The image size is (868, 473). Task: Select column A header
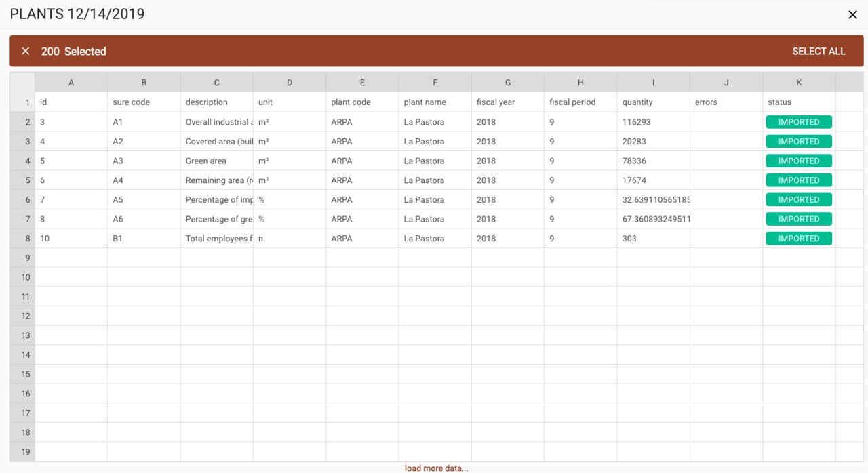[71, 83]
